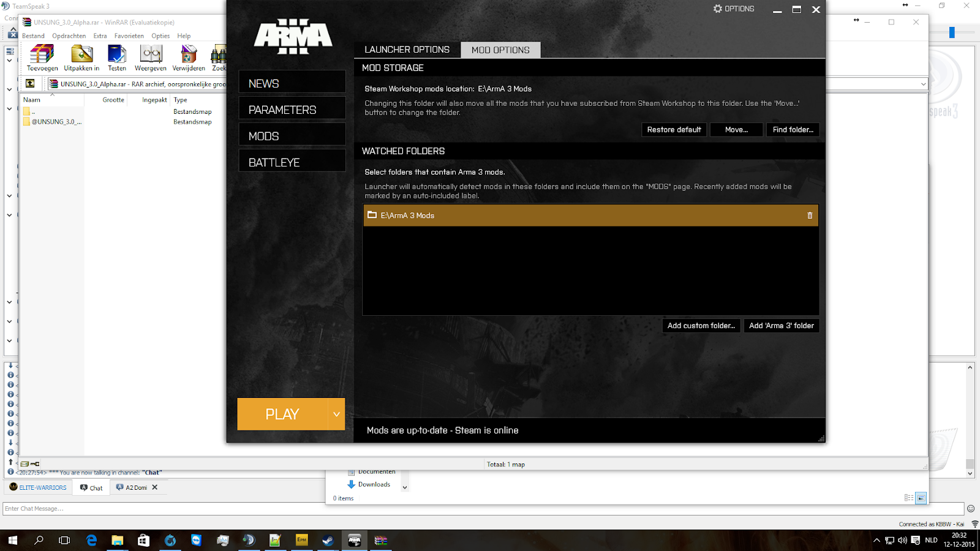Open Action Center notifications icon

916,540
